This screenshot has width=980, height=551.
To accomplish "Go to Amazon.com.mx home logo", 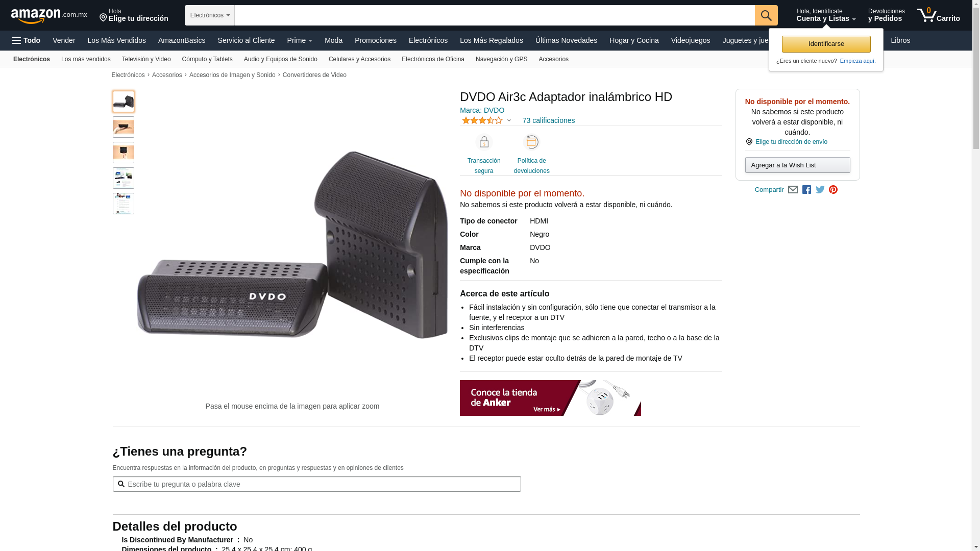I will [49, 16].
